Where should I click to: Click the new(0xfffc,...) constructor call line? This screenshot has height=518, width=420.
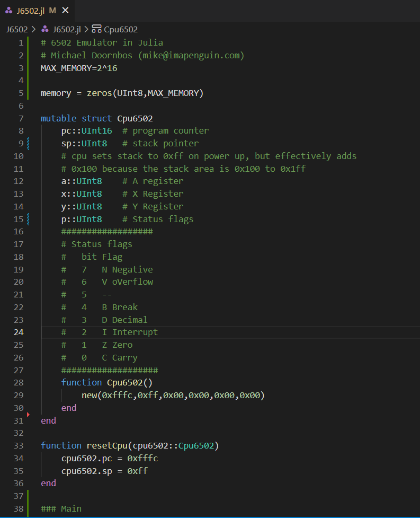[x=173, y=395]
